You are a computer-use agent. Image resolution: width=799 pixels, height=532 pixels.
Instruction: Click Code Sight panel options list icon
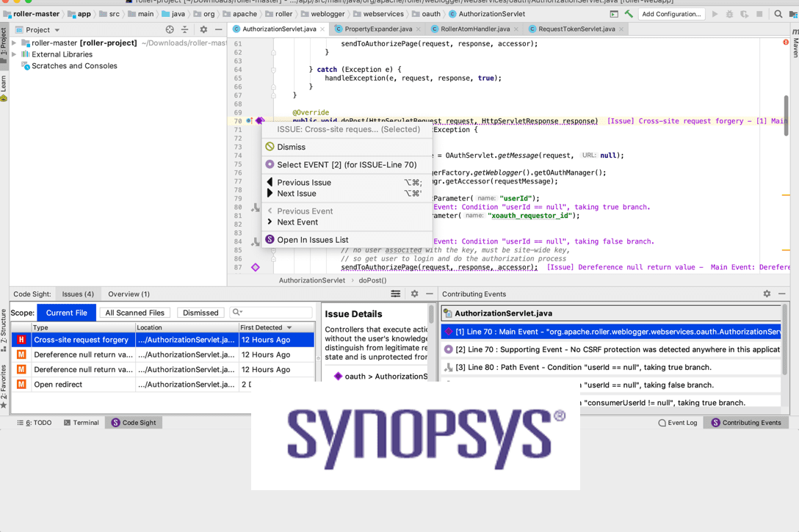point(395,294)
